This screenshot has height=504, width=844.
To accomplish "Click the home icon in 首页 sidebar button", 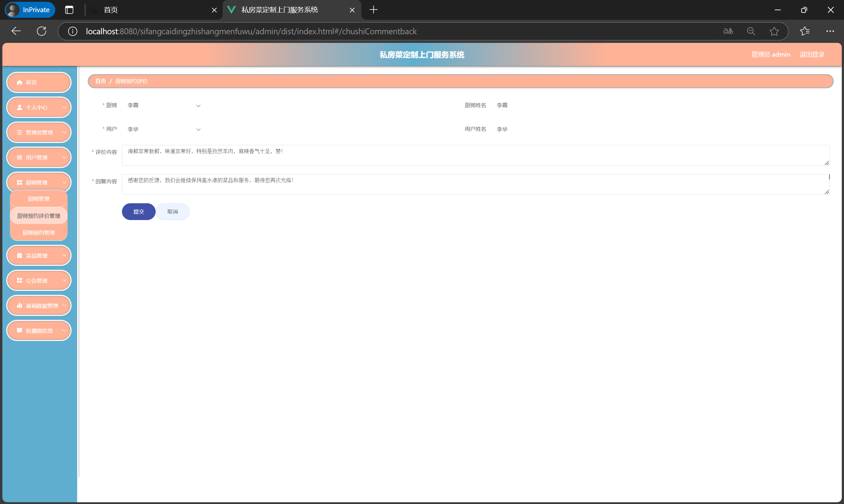I will (x=19, y=82).
